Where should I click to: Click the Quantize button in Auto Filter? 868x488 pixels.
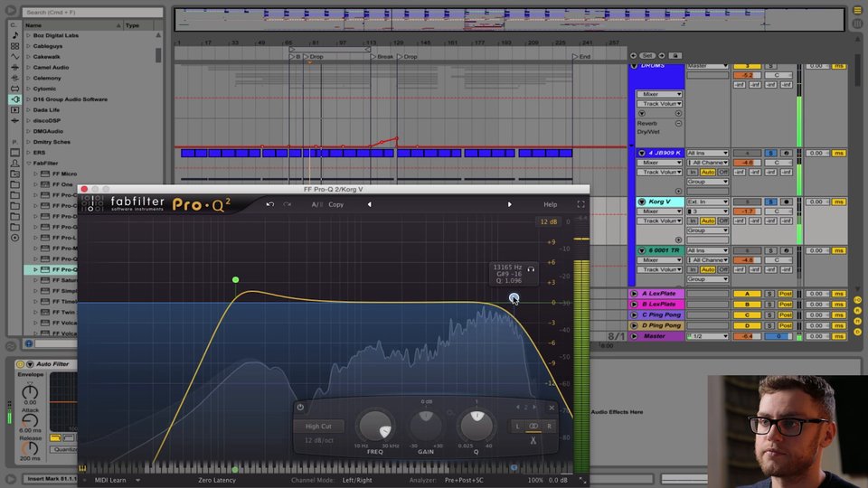(65, 449)
